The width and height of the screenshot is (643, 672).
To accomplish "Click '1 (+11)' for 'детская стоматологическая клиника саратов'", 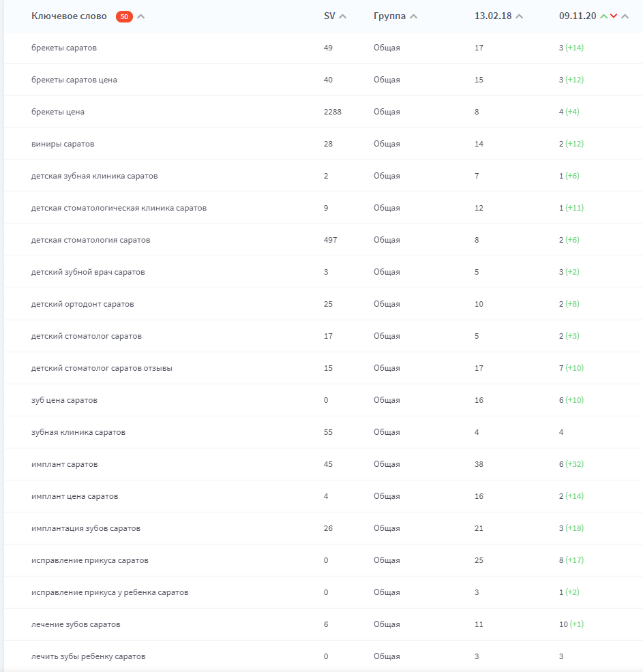I will pyautogui.click(x=571, y=208).
